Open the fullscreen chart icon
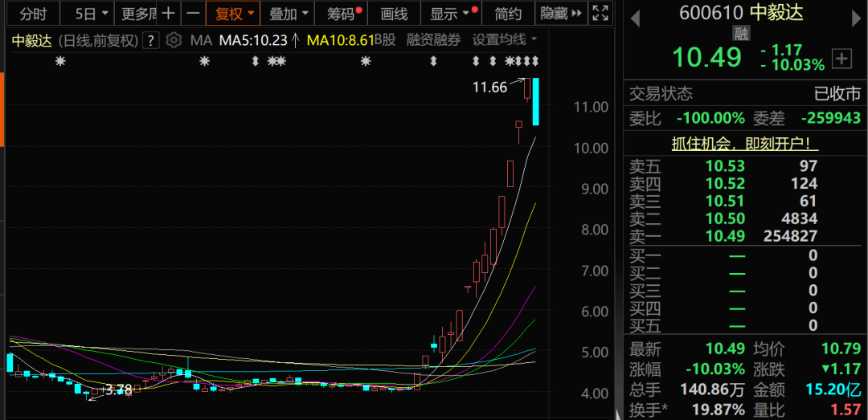Screen dimensions: 868x420 click(599, 14)
